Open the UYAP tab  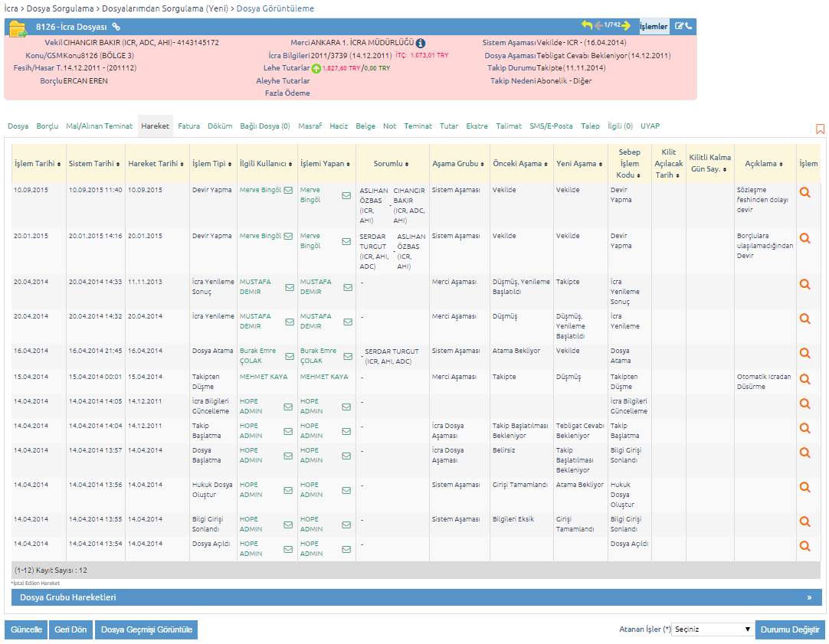(650, 126)
